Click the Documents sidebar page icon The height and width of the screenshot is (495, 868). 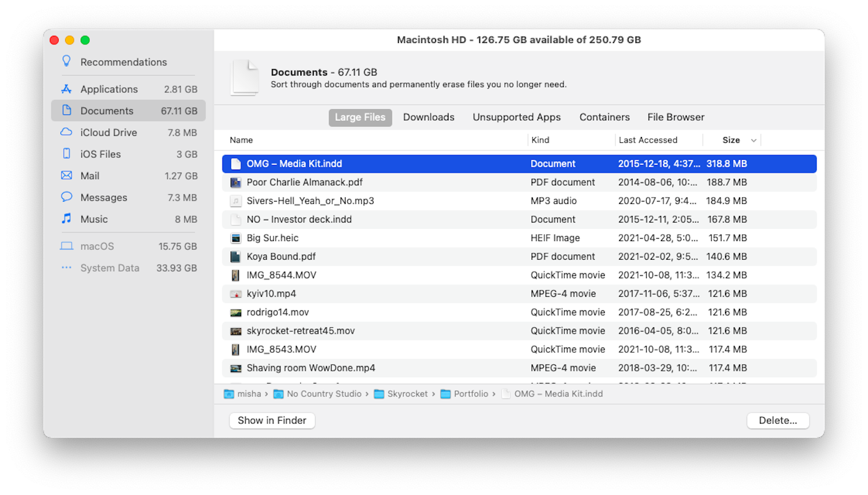66,110
